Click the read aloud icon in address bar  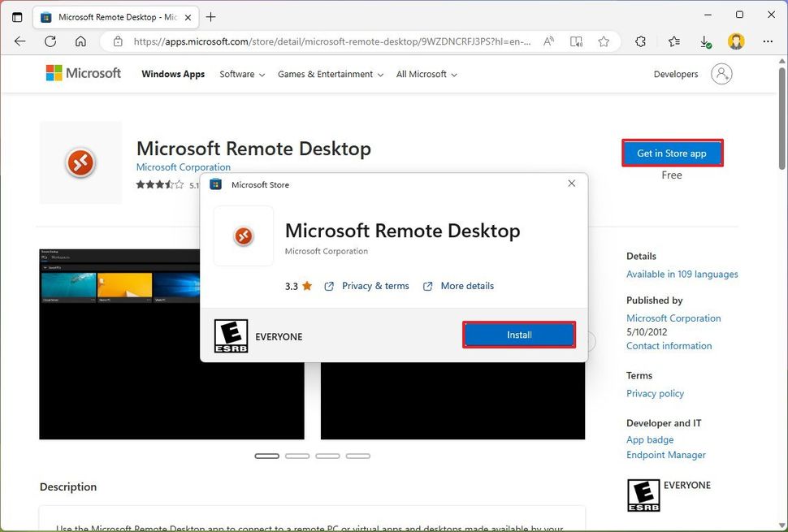click(549, 41)
